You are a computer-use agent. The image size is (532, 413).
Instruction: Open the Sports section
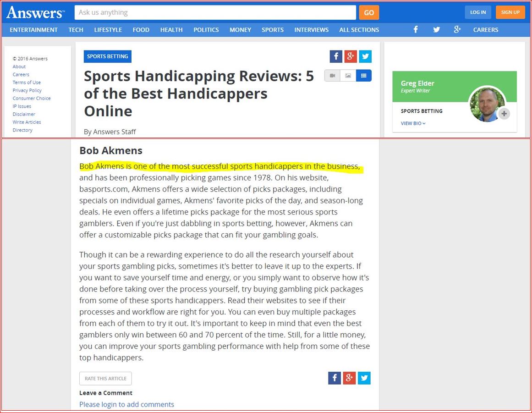(x=273, y=30)
